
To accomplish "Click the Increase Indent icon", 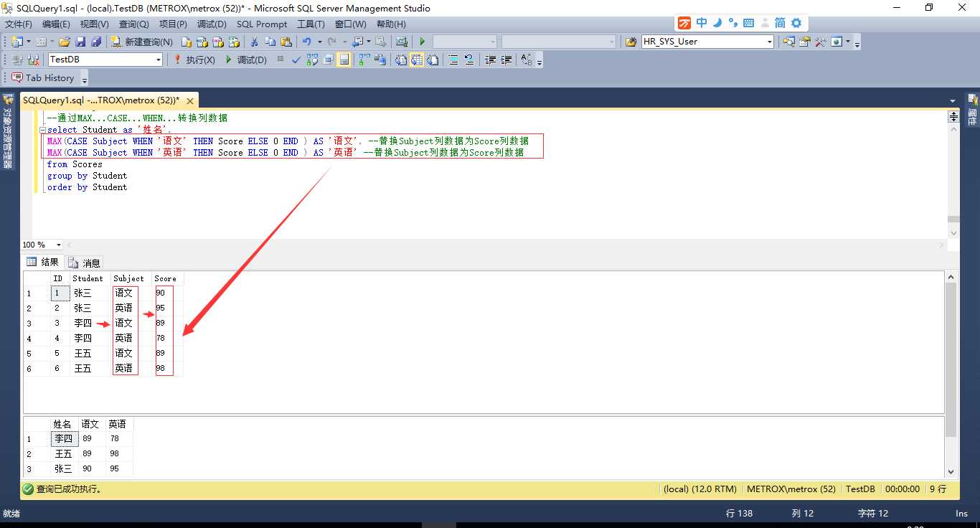I will click(506, 60).
